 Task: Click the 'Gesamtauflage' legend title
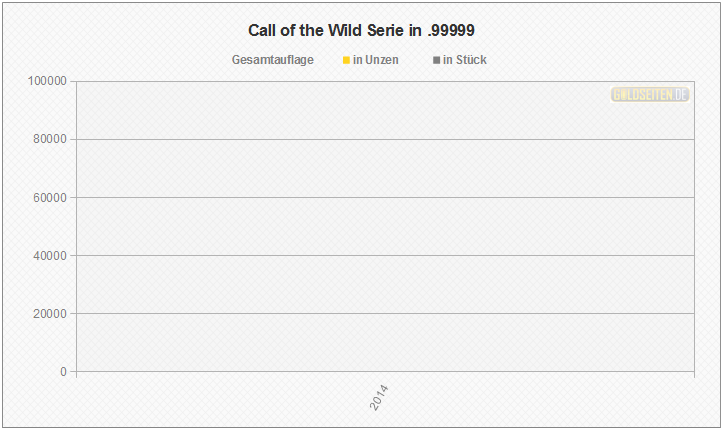[x=272, y=60]
